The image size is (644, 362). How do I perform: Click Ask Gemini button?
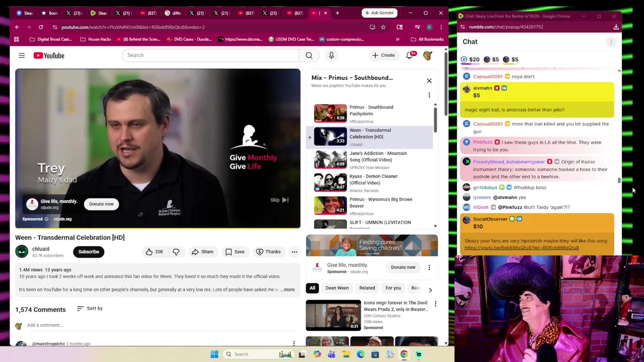[379, 13]
